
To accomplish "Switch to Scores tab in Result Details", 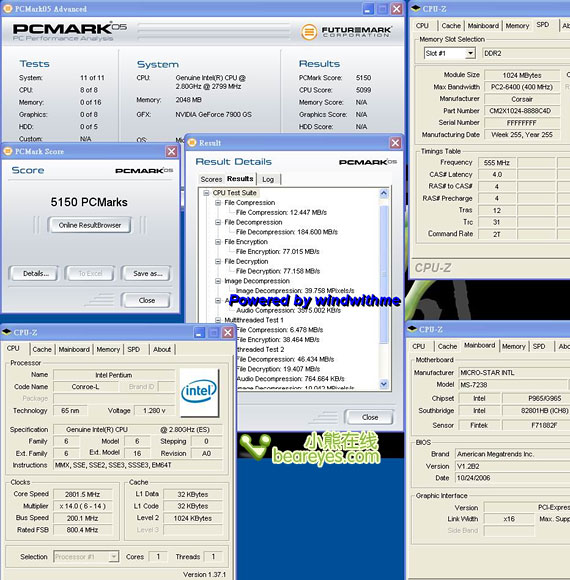I will (211, 179).
